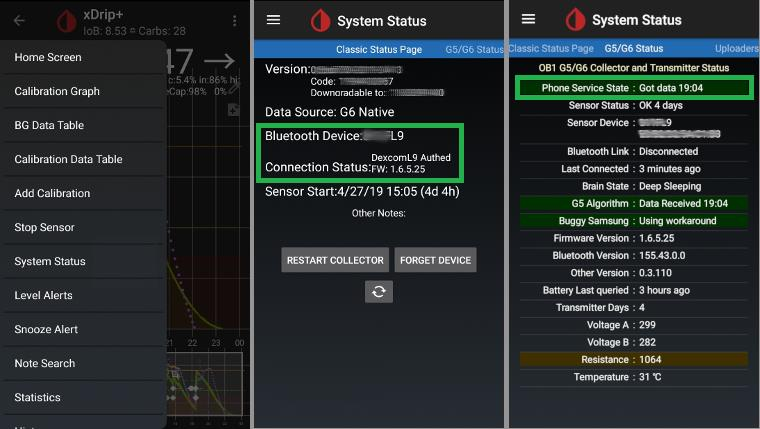Tap OB1 G5/G6 Collector and Transmitter Status heading
This screenshot has width=760, height=429.
coord(633,68)
